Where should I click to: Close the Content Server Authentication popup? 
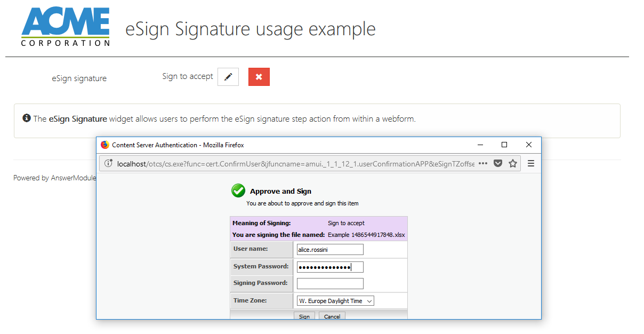(529, 145)
